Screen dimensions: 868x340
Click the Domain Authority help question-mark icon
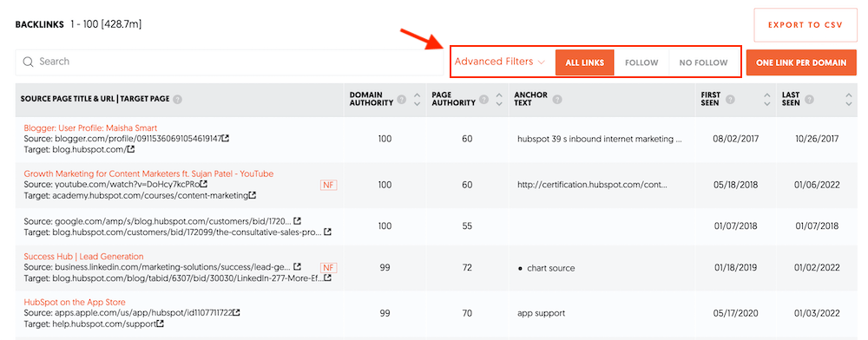[x=401, y=100]
